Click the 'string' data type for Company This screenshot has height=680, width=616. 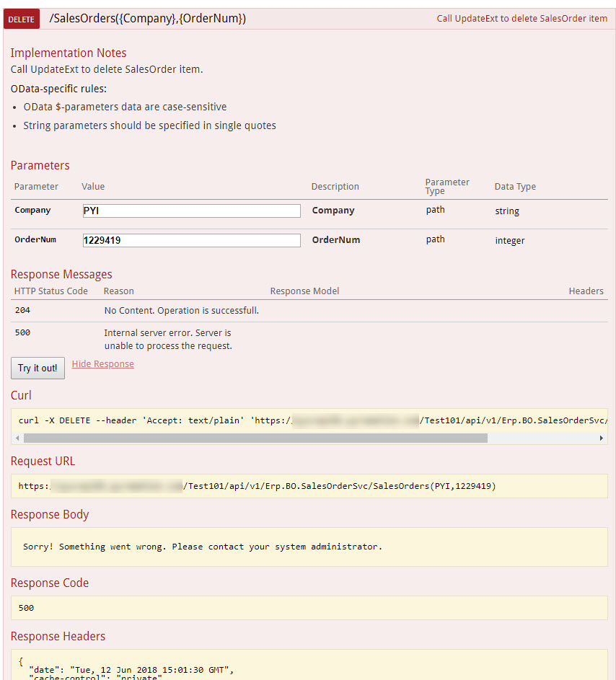click(x=507, y=211)
